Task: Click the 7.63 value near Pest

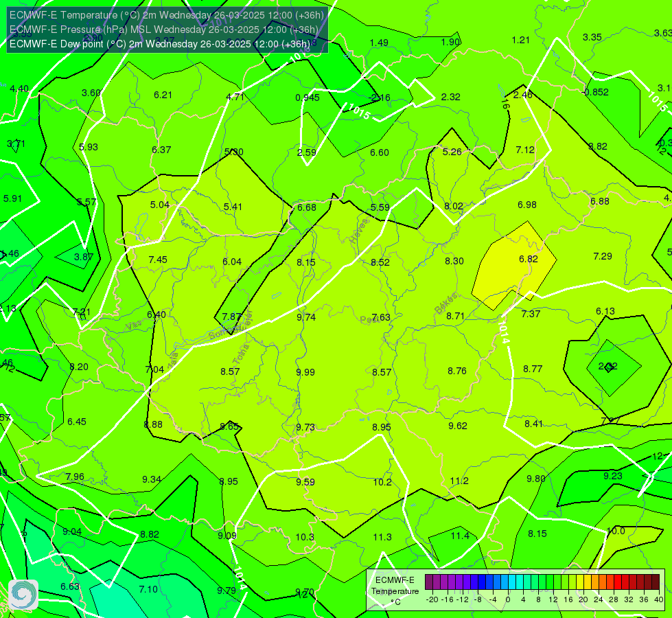Action: (381, 317)
